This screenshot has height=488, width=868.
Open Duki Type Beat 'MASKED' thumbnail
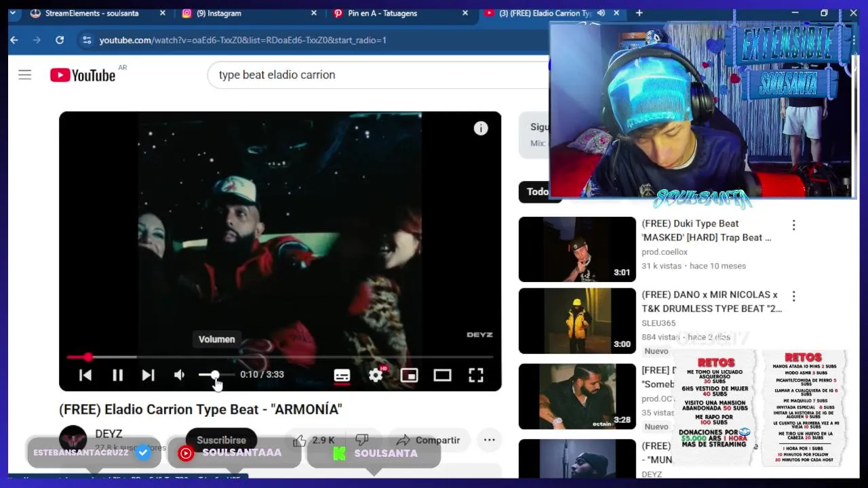577,249
